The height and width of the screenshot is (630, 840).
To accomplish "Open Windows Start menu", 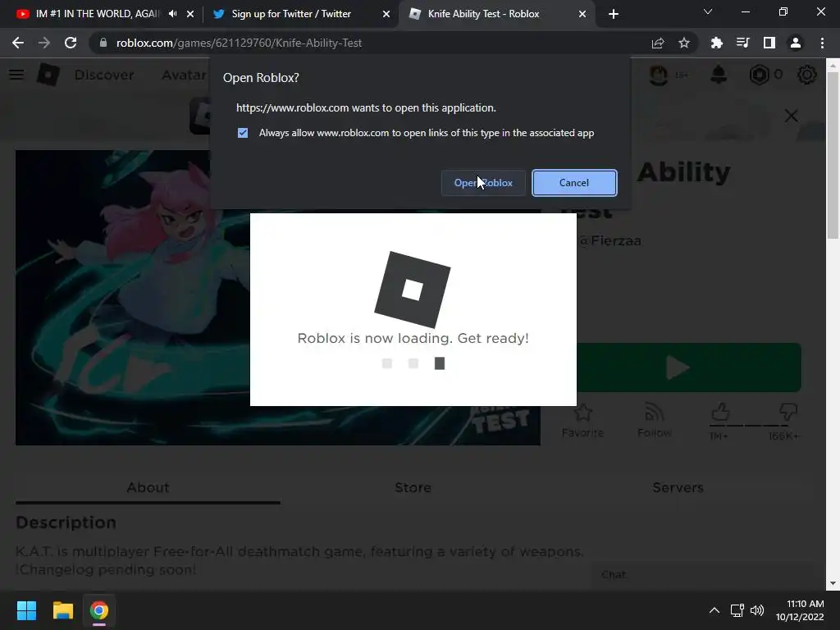I will (26, 610).
